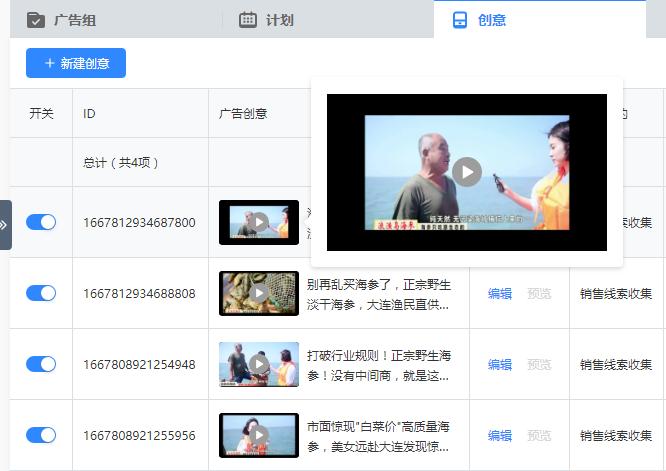The image size is (666, 471).
Task: Expand the collapsed left sidebar arrow
Action: [4, 225]
